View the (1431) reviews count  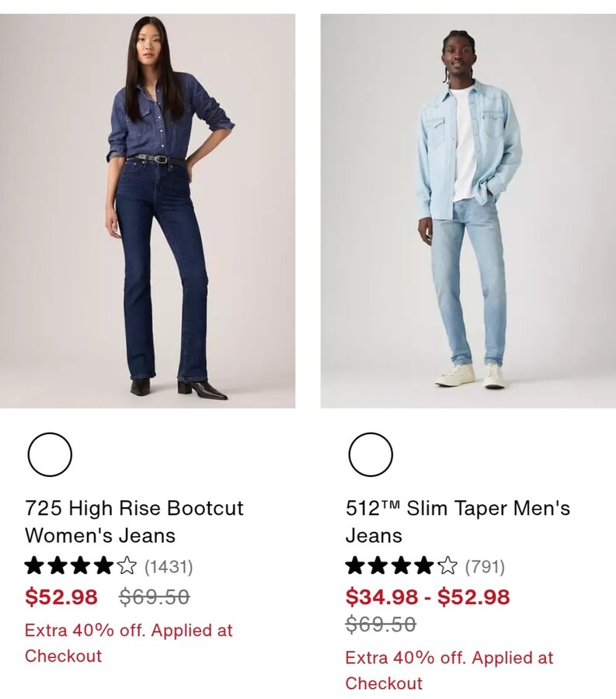(x=169, y=567)
